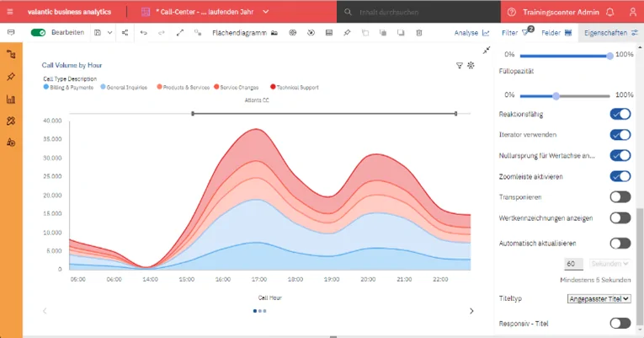Open the Felder tab
The image size is (644, 338).
point(556,33)
